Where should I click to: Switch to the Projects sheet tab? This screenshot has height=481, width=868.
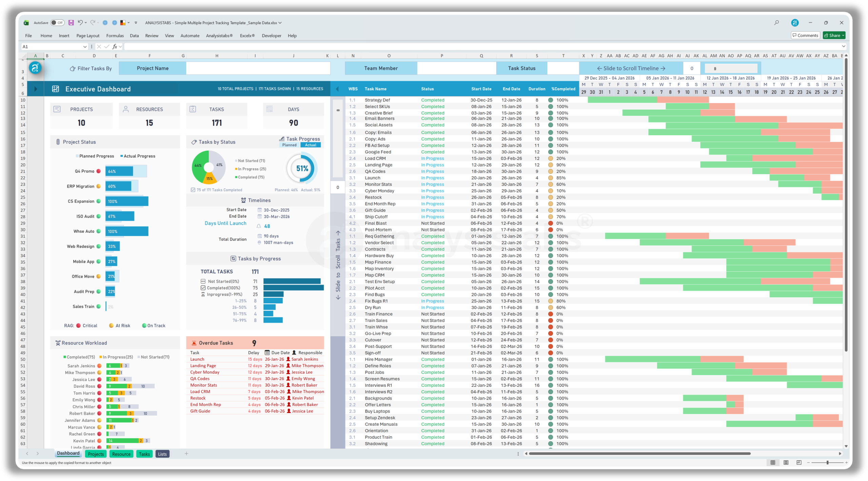[96, 454]
